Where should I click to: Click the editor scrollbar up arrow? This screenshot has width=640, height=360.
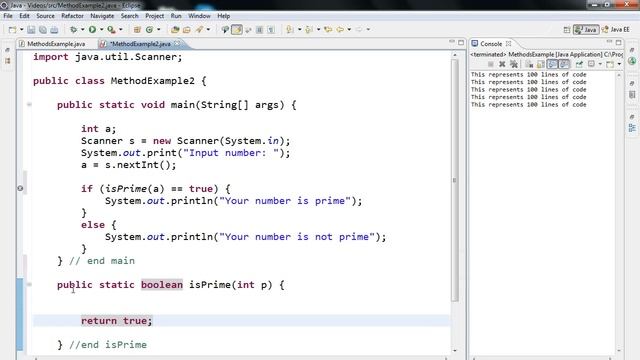coord(455,54)
